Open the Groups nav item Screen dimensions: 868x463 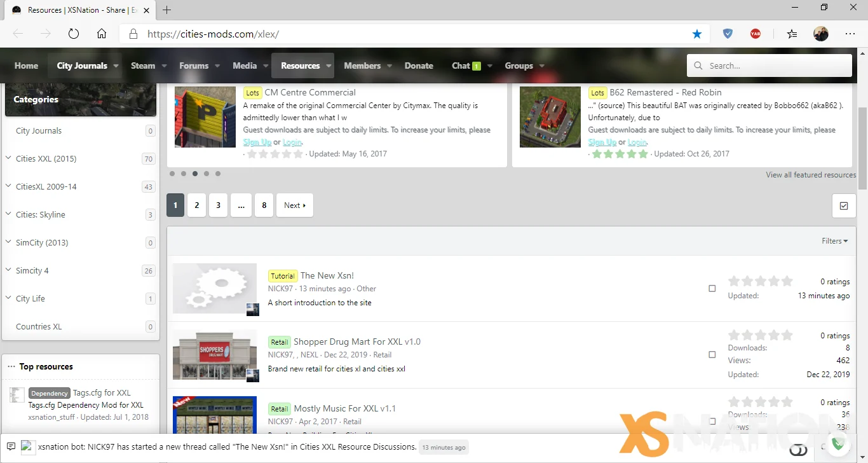519,66
